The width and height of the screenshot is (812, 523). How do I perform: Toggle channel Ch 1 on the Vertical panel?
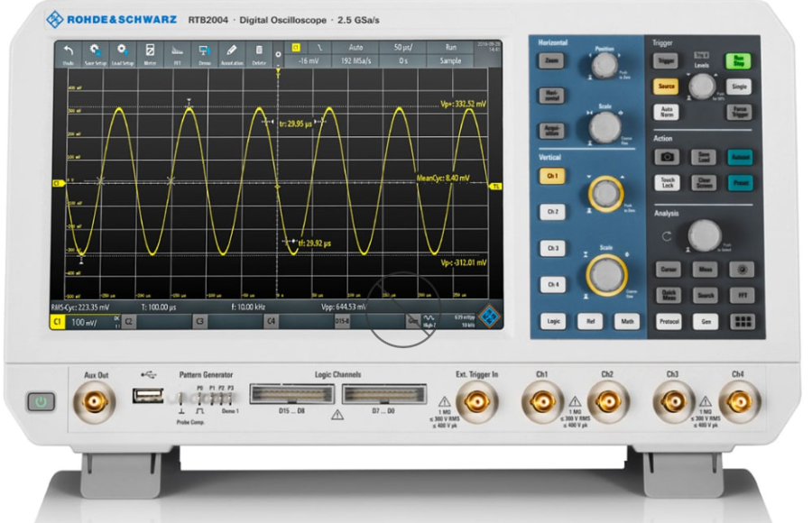pyautogui.click(x=552, y=176)
